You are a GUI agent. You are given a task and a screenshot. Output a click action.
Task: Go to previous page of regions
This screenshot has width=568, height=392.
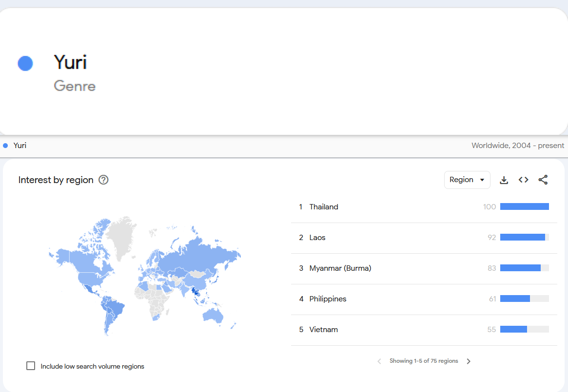tap(379, 361)
